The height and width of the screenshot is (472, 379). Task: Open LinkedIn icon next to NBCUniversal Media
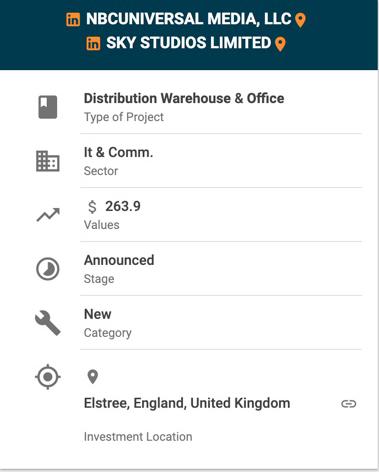pos(73,19)
